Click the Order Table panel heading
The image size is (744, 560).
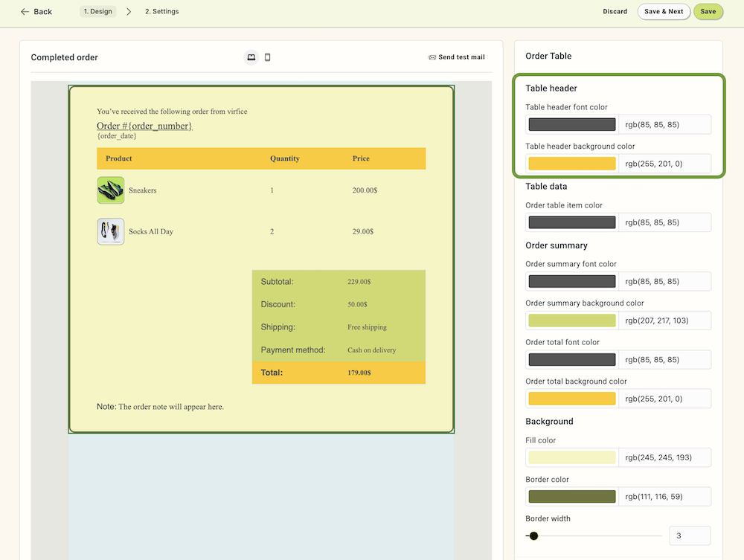point(548,56)
